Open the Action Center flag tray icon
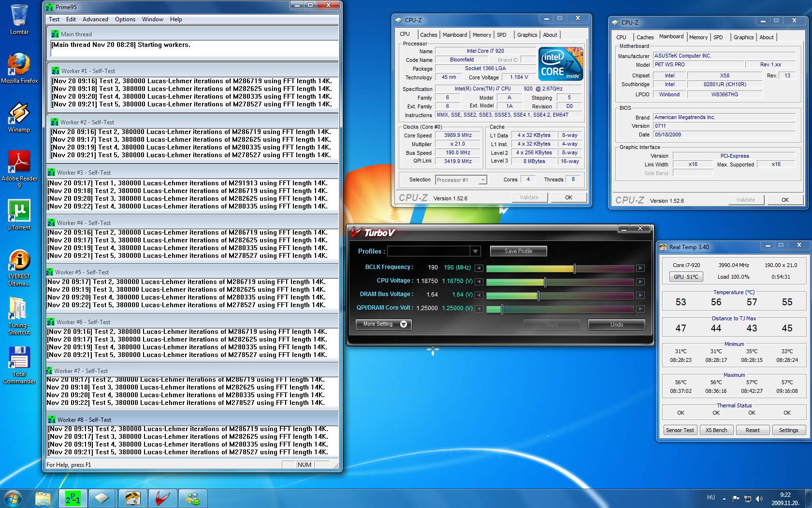This screenshot has height=508, width=812. point(736,499)
